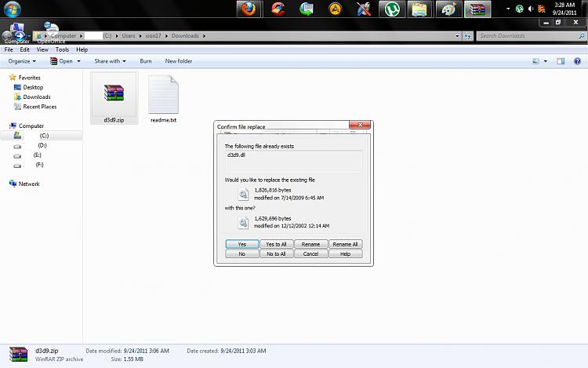The image size is (588, 368).
Task: Change the view icon in toolbar
Action: point(536,61)
